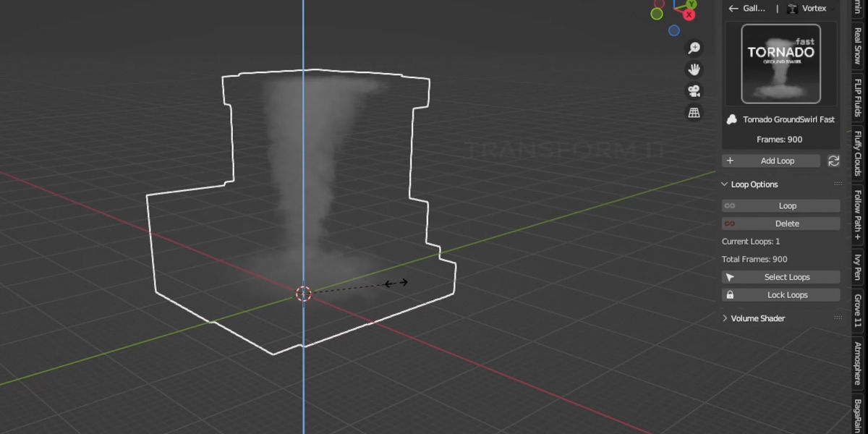The width and height of the screenshot is (868, 434).
Task: Click the red X axis gizmo ball
Action: click(x=689, y=14)
